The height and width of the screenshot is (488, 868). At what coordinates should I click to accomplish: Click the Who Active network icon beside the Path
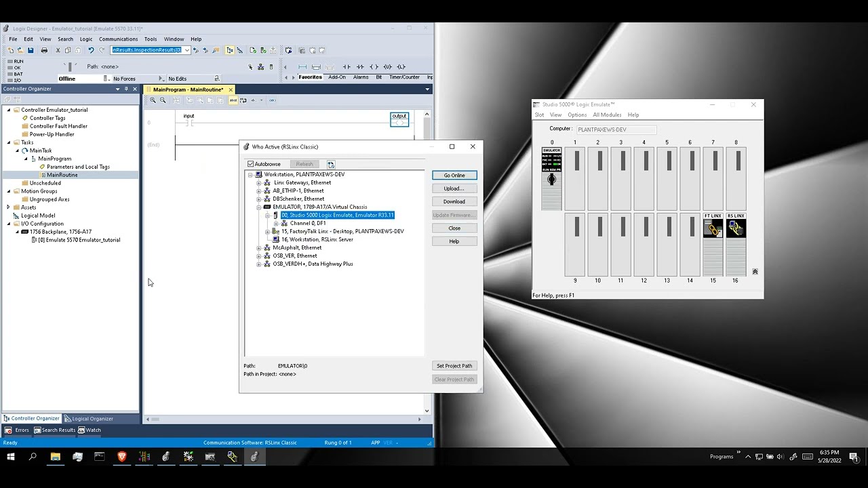[260, 66]
